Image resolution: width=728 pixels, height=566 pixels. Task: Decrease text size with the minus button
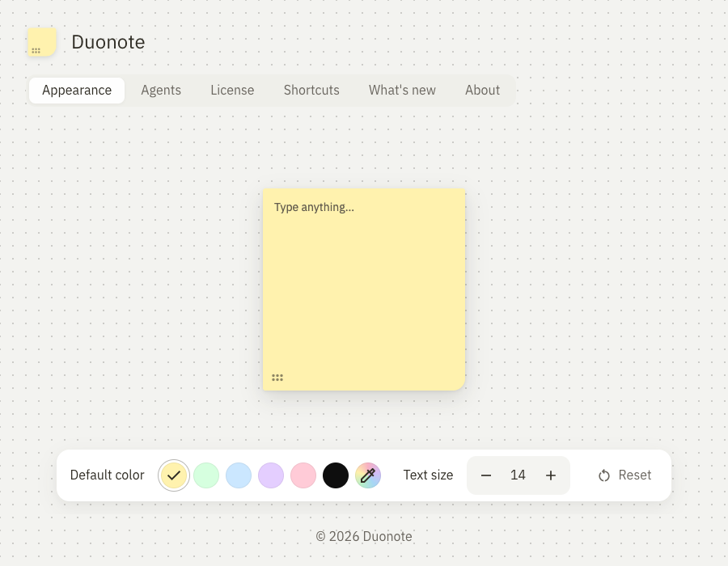click(x=486, y=475)
